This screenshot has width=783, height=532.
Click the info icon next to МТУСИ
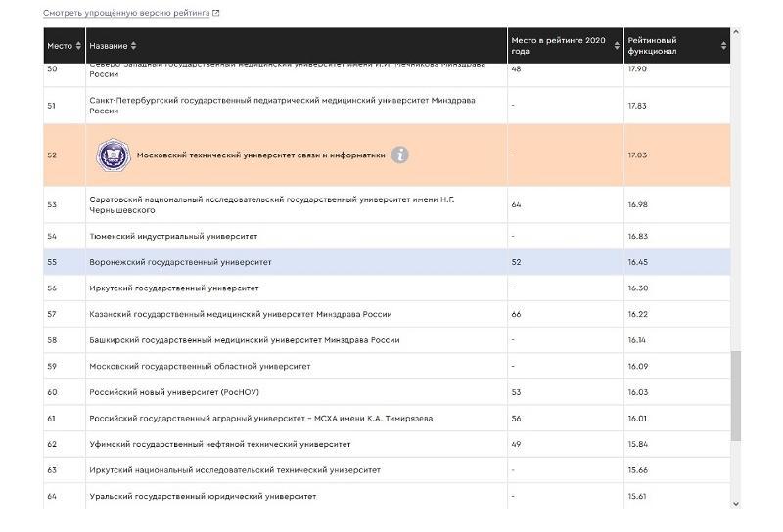click(x=400, y=155)
